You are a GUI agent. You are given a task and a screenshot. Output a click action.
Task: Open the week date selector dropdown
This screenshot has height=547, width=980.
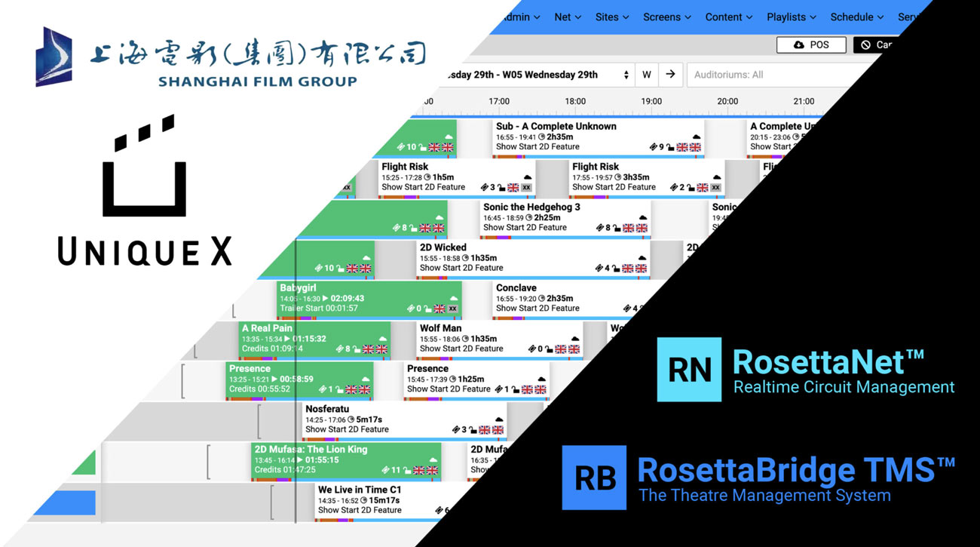point(538,75)
